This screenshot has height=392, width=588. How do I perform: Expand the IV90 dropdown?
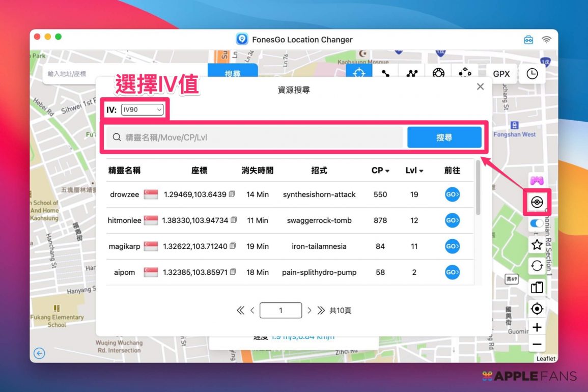click(143, 109)
